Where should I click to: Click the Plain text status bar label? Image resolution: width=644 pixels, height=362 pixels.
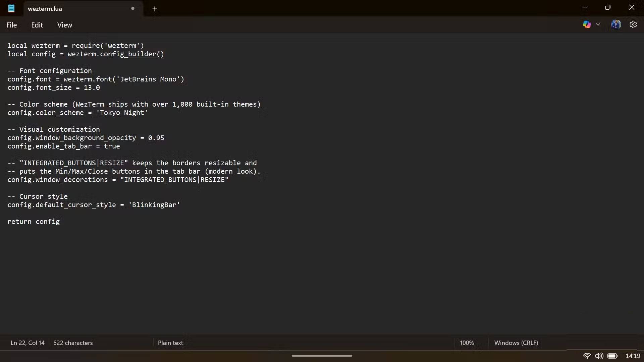click(170, 343)
